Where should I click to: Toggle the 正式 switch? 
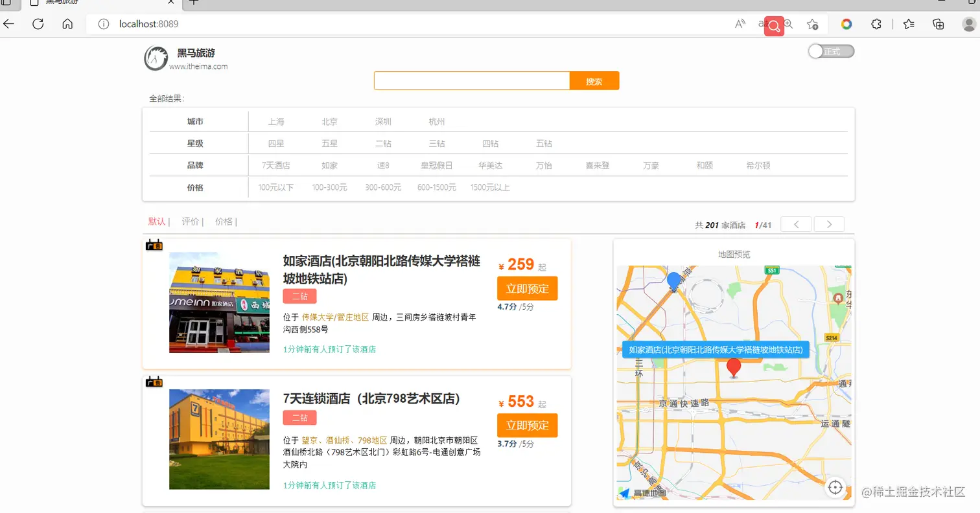831,51
